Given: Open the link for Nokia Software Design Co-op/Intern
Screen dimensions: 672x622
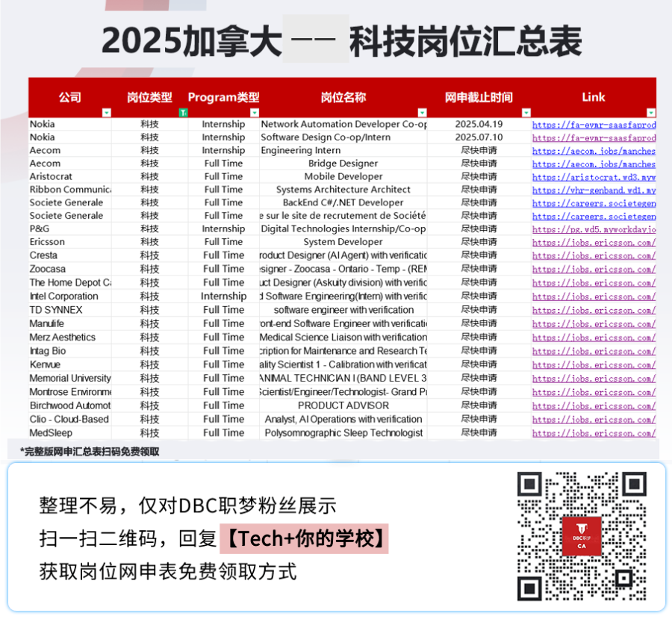Looking at the screenshot, I should pos(594,138).
